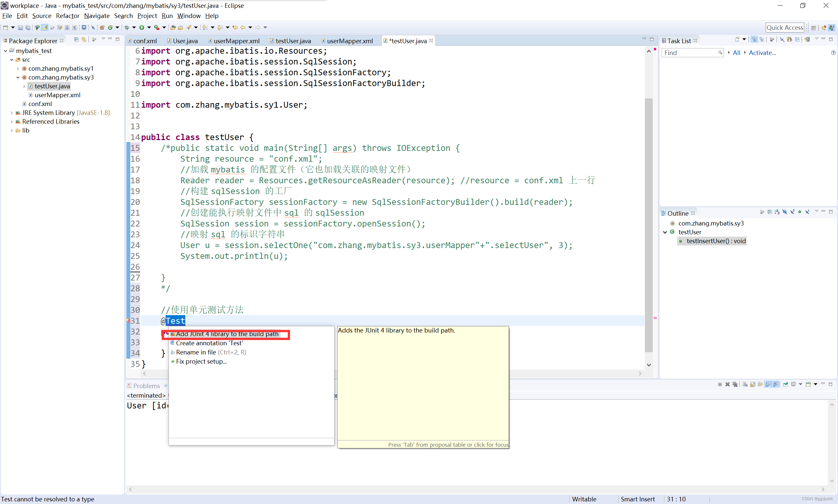Switch to the conf.xml editor tab

142,41
